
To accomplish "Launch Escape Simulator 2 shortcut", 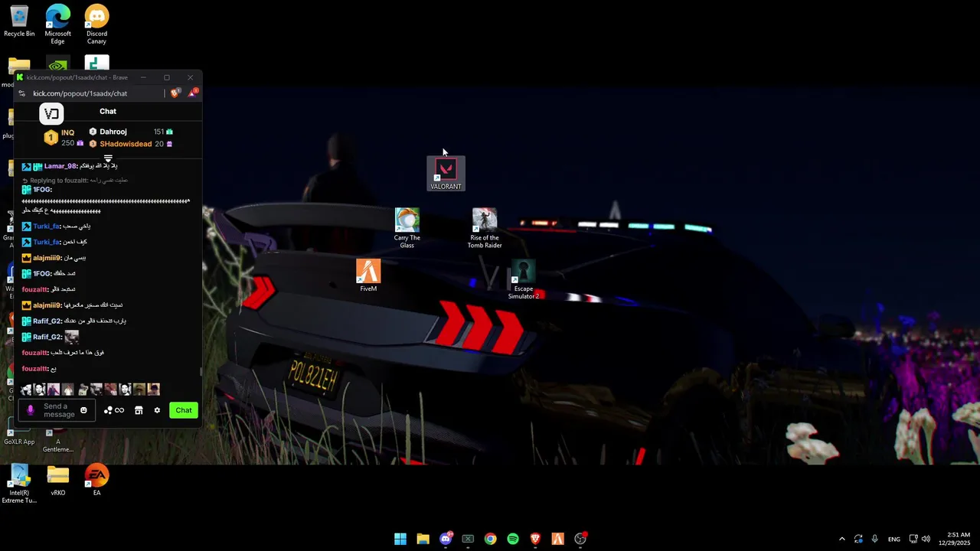I will coord(523,279).
